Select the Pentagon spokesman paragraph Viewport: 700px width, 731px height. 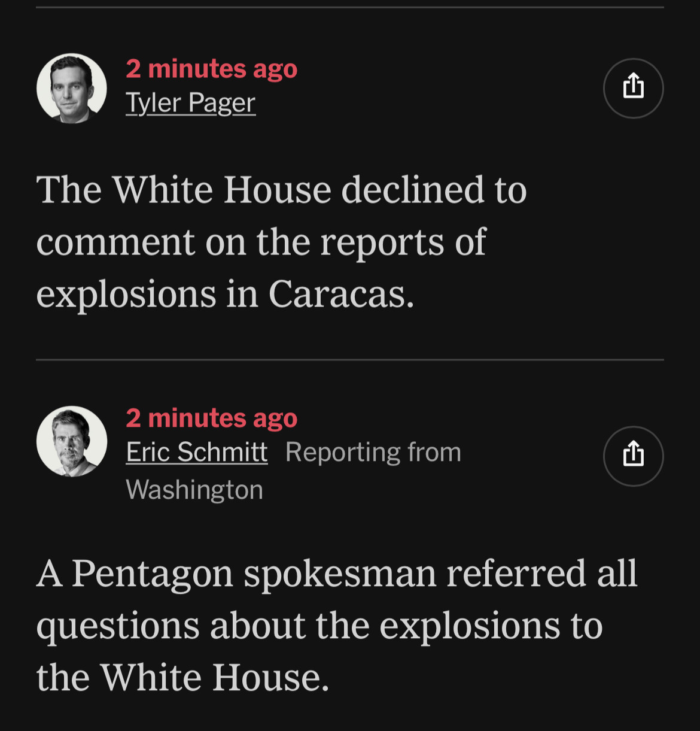tap(336, 625)
